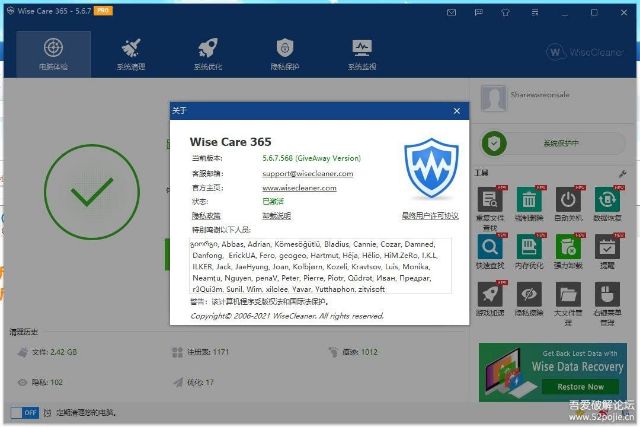The height and width of the screenshot is (427, 640).
Task: Click the Wise Care 365 app icon in title bar
Action: [11, 11]
